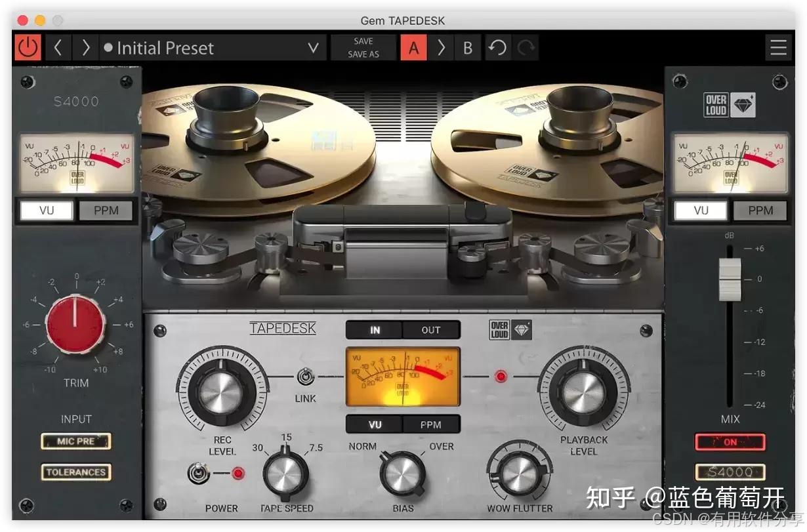Click the REC LEVEL knob
The height and width of the screenshot is (532, 807).
pyautogui.click(x=220, y=392)
